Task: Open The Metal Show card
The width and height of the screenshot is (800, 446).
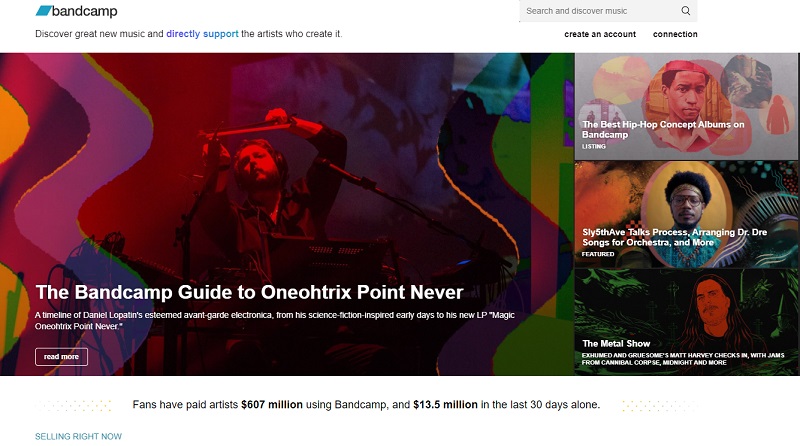Action: tap(687, 322)
